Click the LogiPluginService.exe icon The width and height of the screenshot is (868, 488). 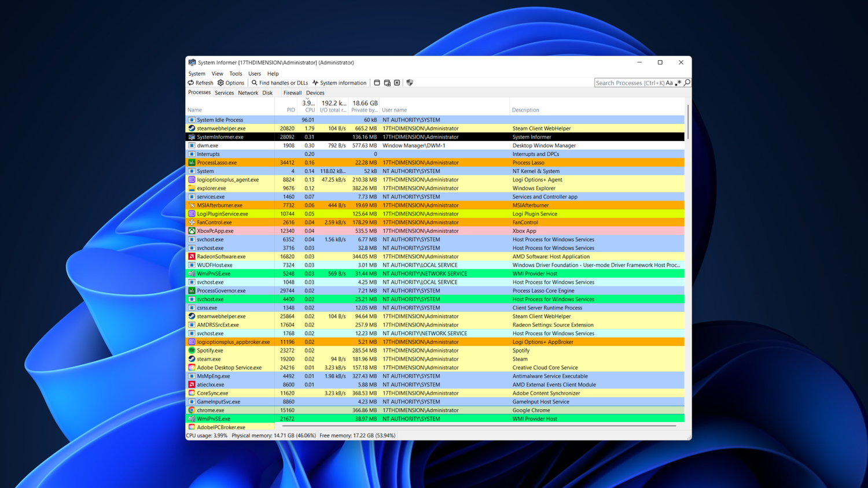tap(192, 214)
